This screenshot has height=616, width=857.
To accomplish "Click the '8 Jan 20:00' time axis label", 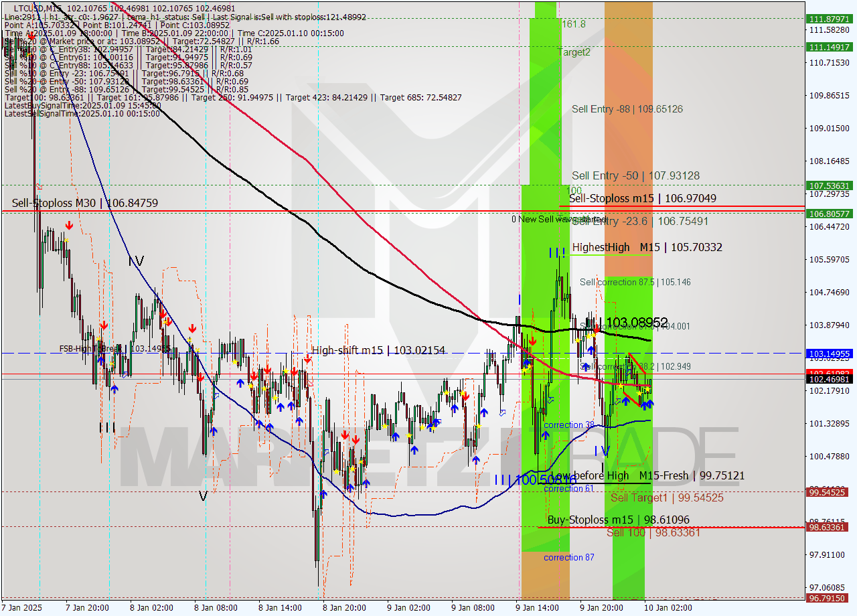I will [x=344, y=608].
